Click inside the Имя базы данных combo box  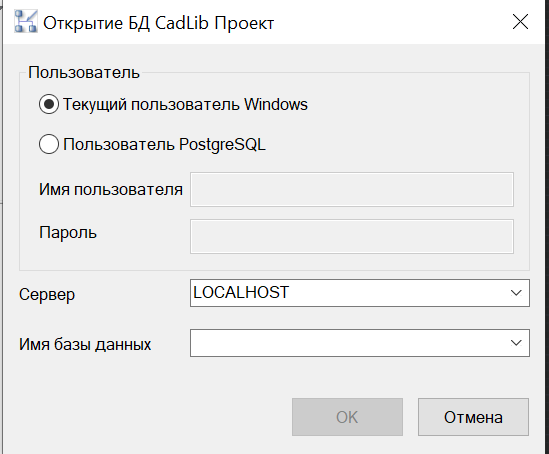coord(360,343)
